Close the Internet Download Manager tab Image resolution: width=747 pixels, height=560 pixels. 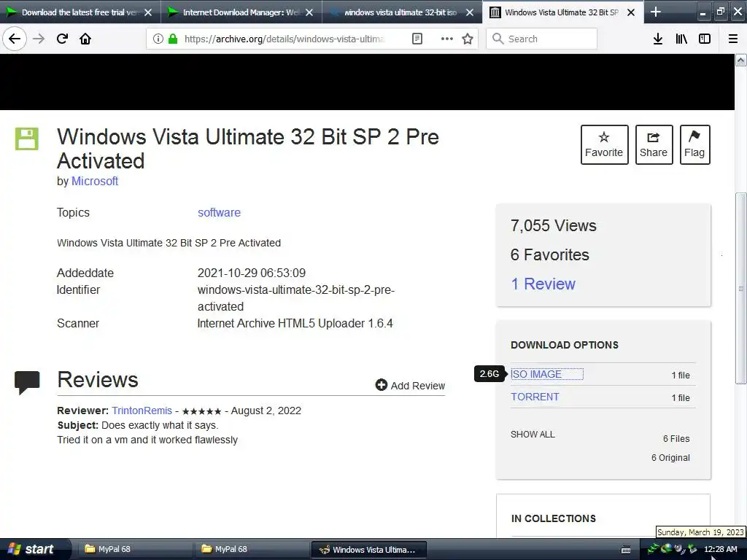coord(309,12)
